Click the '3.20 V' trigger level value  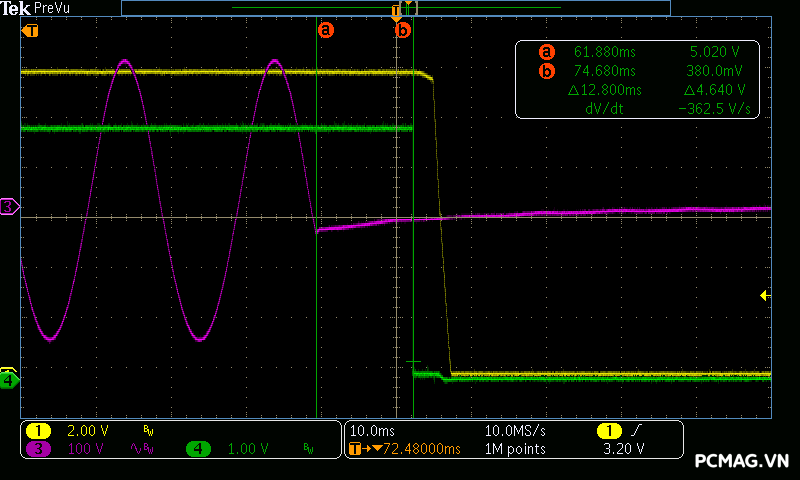pos(623,449)
